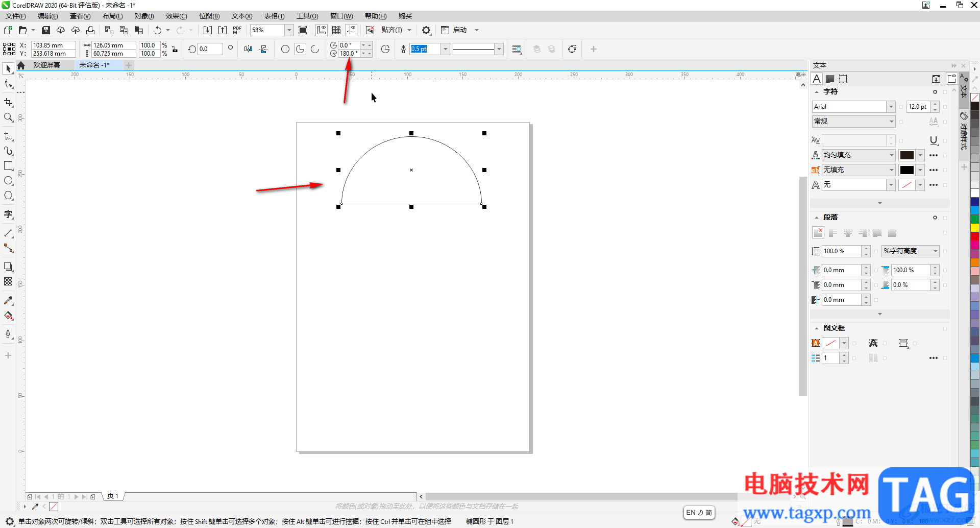Viewport: 980px width, 528px height.
Task: Click the font size 12.0 pt field
Action: click(919, 107)
